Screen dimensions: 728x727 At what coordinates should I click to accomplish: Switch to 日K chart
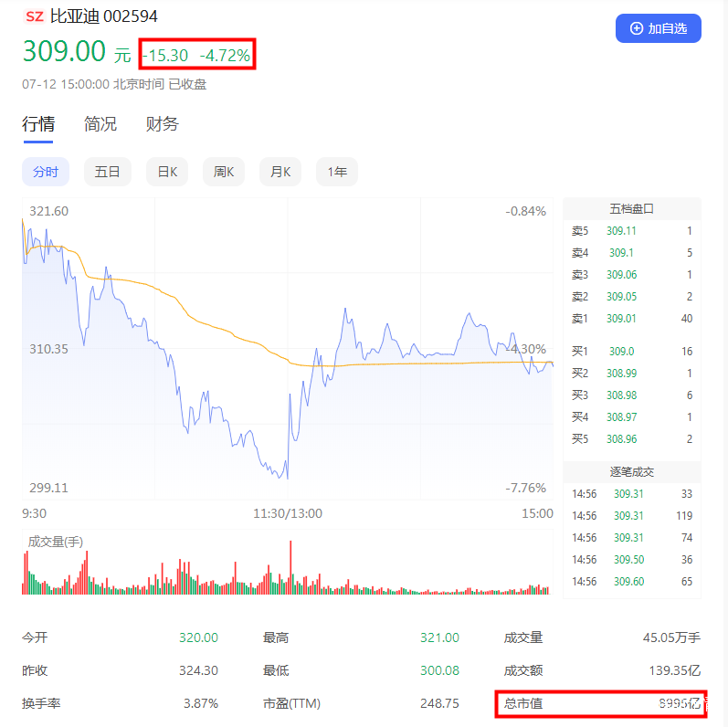167,172
